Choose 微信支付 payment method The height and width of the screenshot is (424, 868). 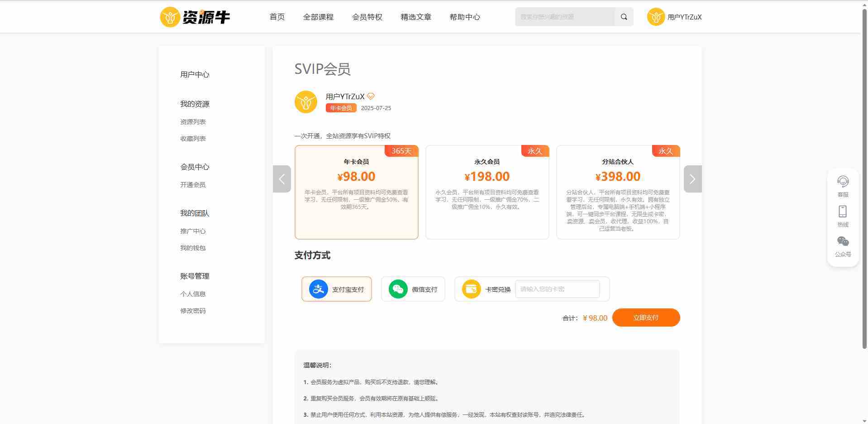click(413, 289)
